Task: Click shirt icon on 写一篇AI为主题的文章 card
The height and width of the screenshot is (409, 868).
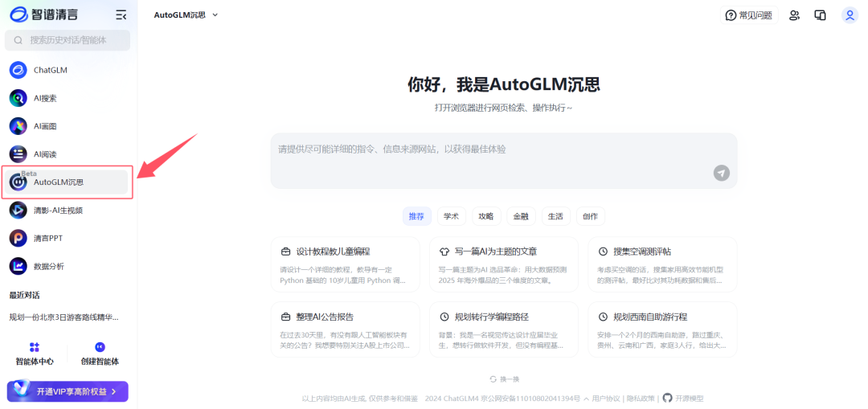Action: [x=444, y=252]
